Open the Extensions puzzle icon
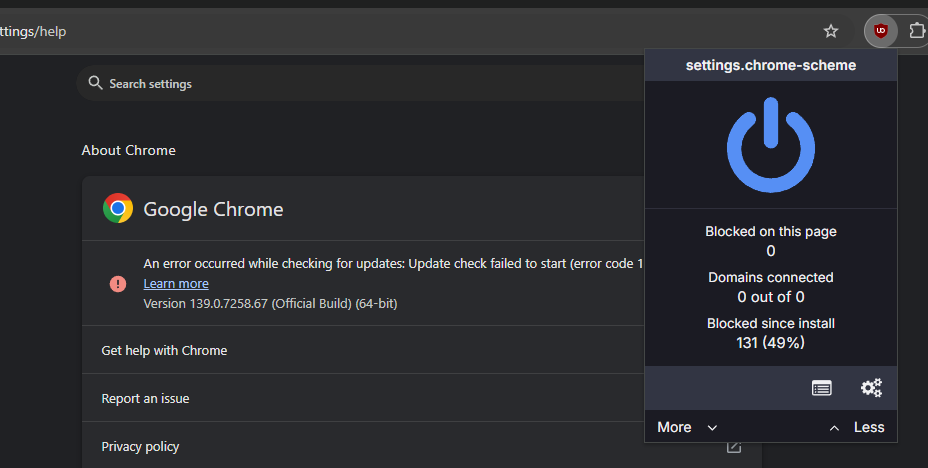Image resolution: width=928 pixels, height=468 pixels. point(917,31)
